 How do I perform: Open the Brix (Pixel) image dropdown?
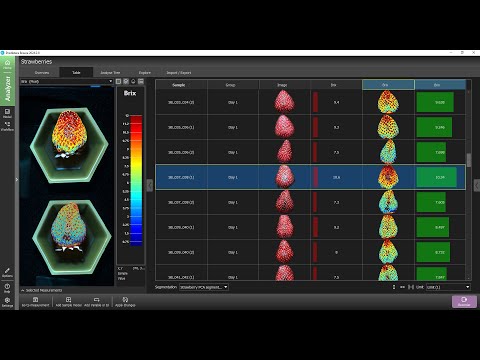(x=67, y=81)
